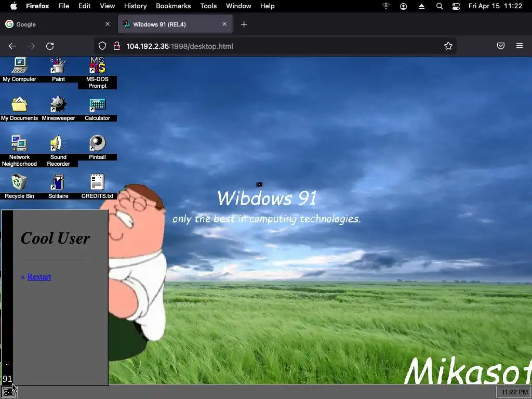The height and width of the screenshot is (399, 532).
Task: Open the History menu
Action: point(136,6)
